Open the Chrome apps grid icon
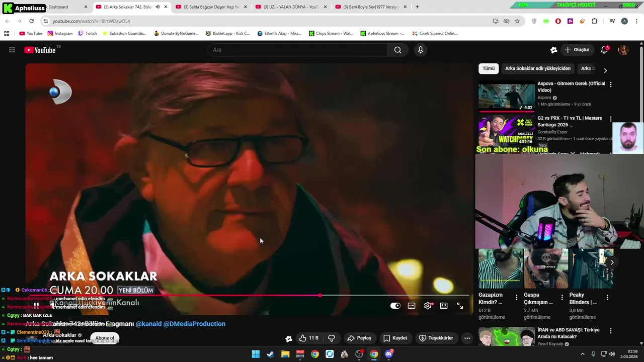This screenshot has height=362, width=644. [7, 34]
